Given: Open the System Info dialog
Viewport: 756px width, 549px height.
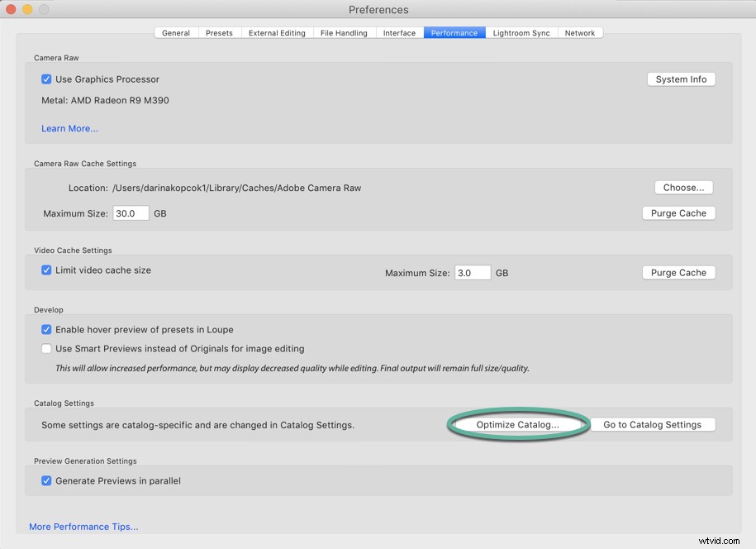Looking at the screenshot, I should pos(681,79).
